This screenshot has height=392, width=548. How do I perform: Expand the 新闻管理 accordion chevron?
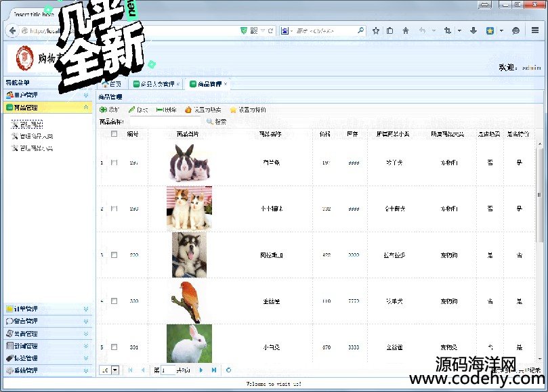coord(86,346)
